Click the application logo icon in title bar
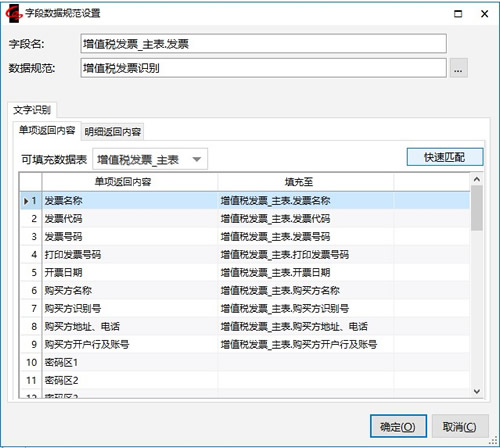 [13, 14]
